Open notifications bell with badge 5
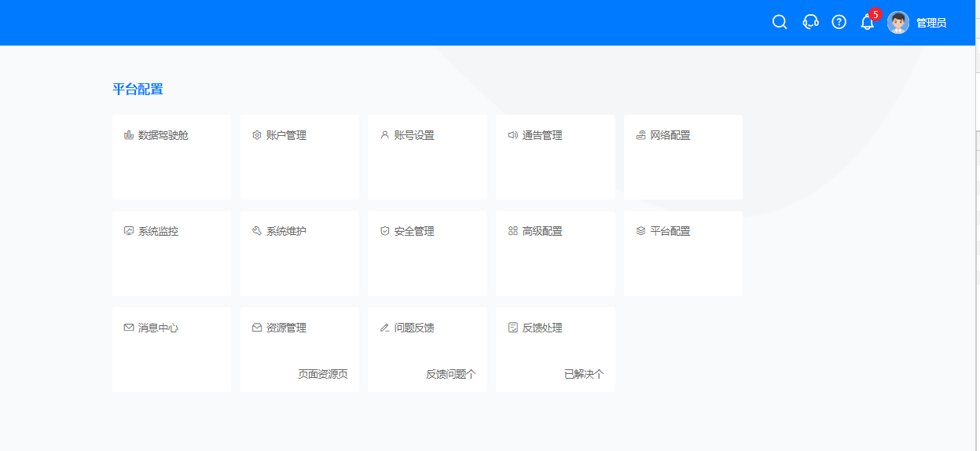 coord(868,22)
